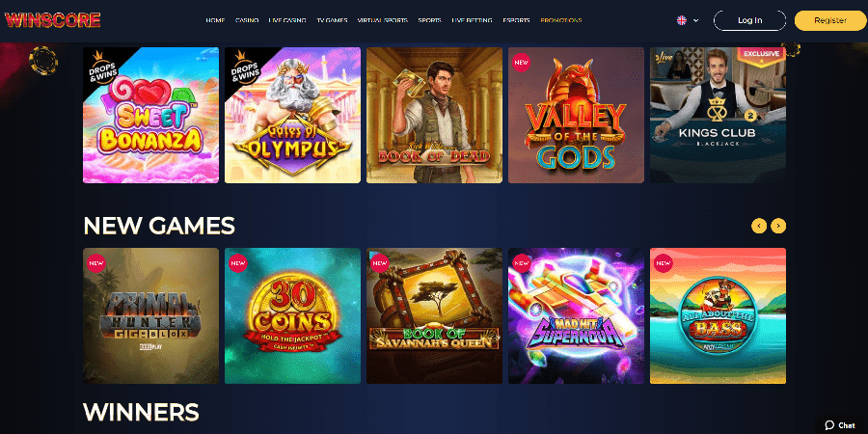
Task: Show previous new games with left arrow
Action: click(758, 226)
